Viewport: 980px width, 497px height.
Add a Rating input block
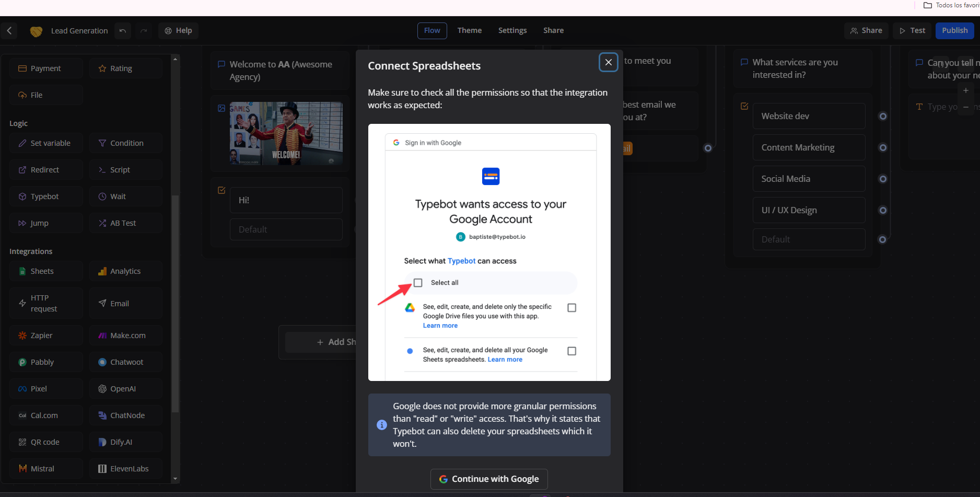tap(125, 68)
